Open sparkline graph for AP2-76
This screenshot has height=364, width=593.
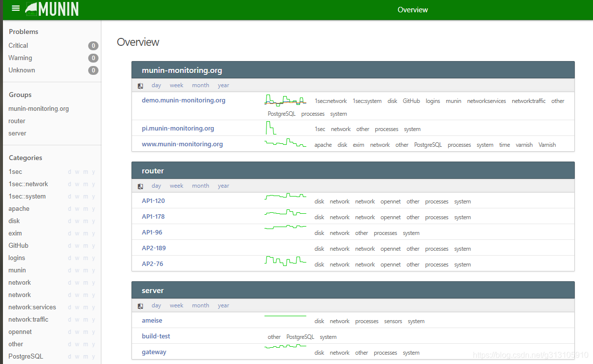coord(285,261)
